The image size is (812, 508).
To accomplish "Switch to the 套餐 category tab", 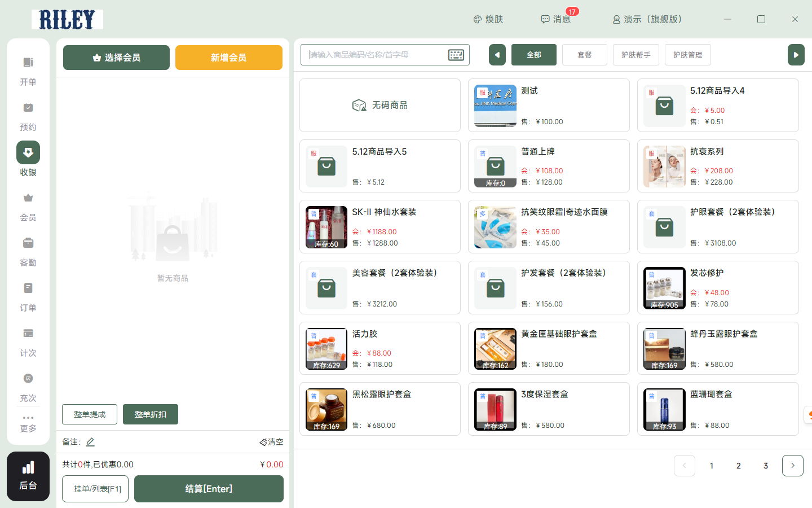I will (x=584, y=55).
